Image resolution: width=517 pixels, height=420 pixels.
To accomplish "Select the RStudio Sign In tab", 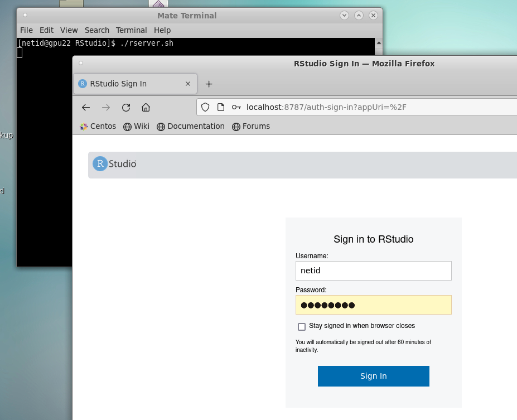I will pos(135,84).
